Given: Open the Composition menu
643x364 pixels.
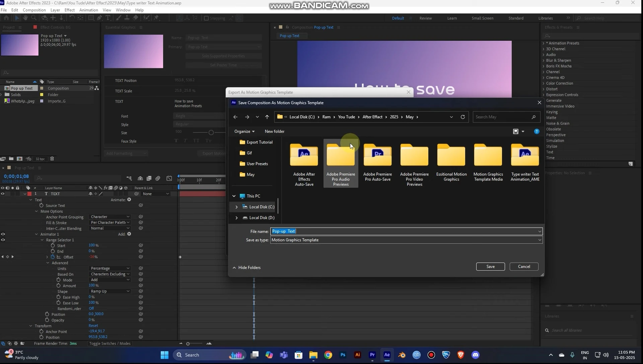Looking at the screenshot, I should tap(34, 10).
